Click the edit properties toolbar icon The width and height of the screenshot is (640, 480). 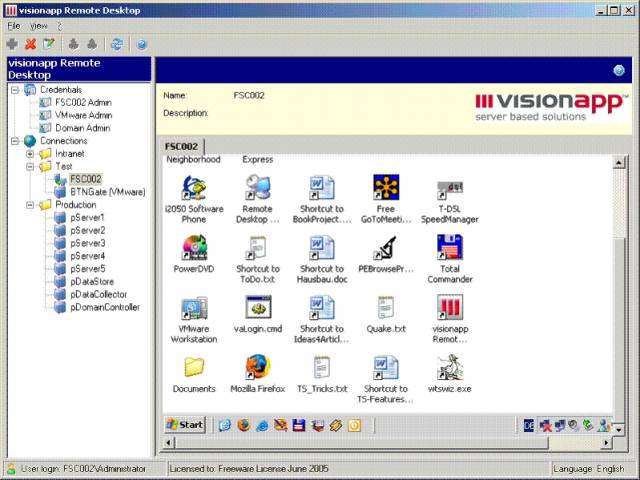tap(49, 43)
